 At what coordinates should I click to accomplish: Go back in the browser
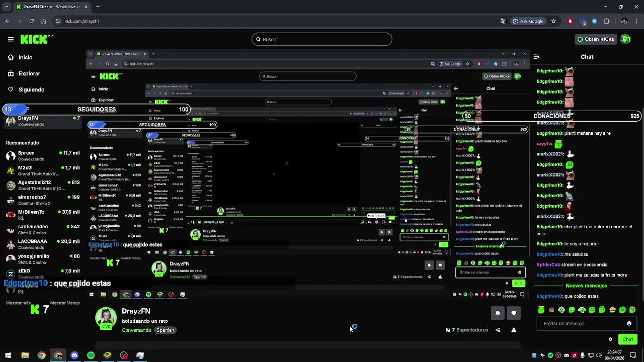point(7,21)
